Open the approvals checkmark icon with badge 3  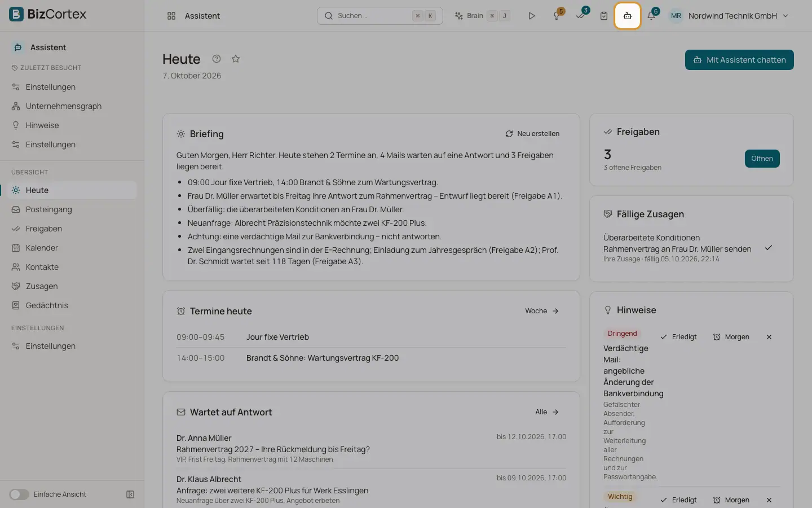(x=581, y=16)
